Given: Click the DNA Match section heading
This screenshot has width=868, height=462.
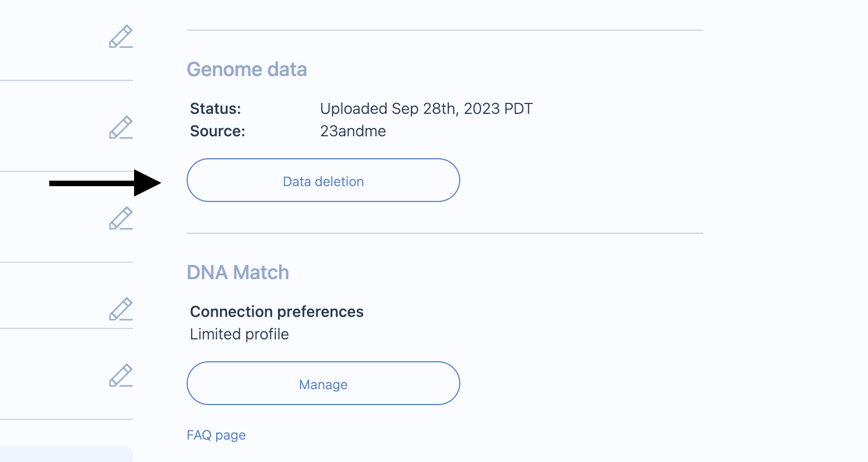Looking at the screenshot, I should [238, 273].
